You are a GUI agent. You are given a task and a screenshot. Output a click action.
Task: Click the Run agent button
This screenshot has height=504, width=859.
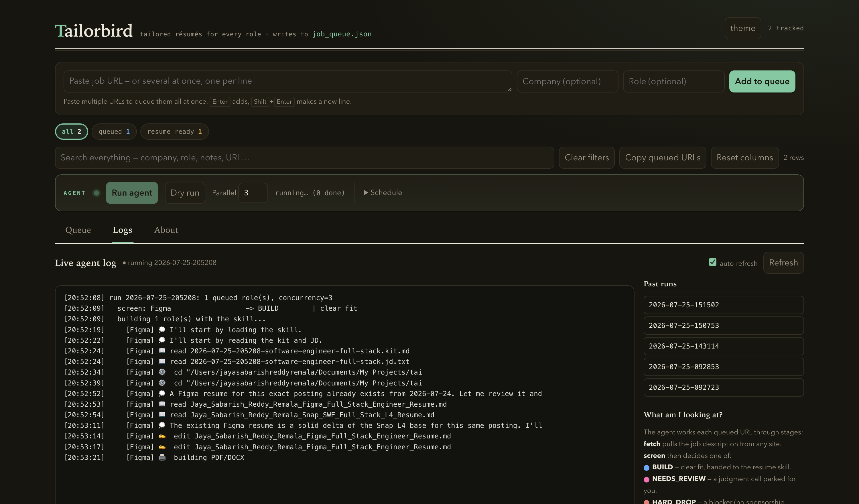132,193
